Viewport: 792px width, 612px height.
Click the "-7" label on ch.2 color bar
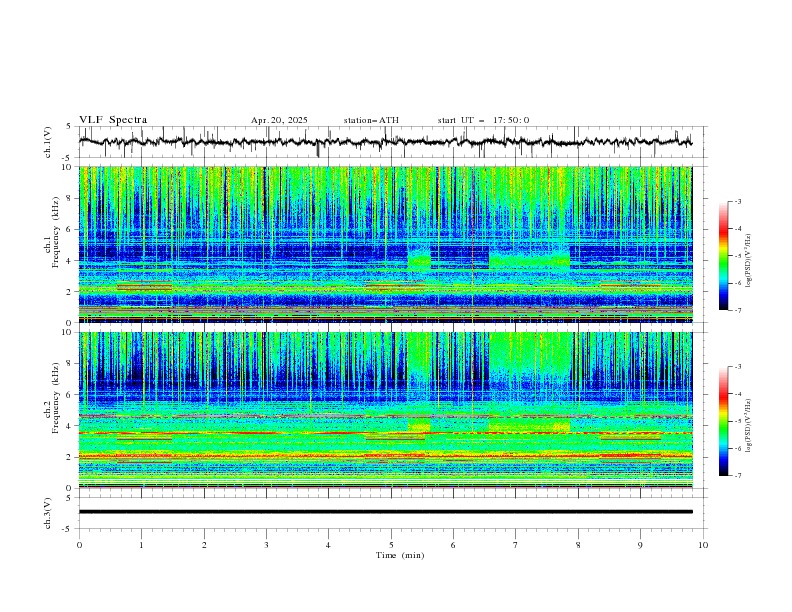[x=738, y=476]
